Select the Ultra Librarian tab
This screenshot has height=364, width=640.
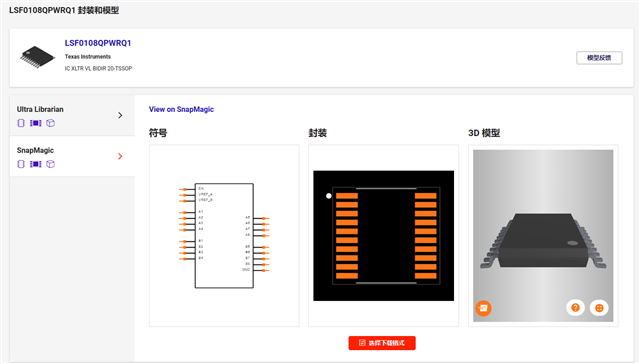coord(72,115)
